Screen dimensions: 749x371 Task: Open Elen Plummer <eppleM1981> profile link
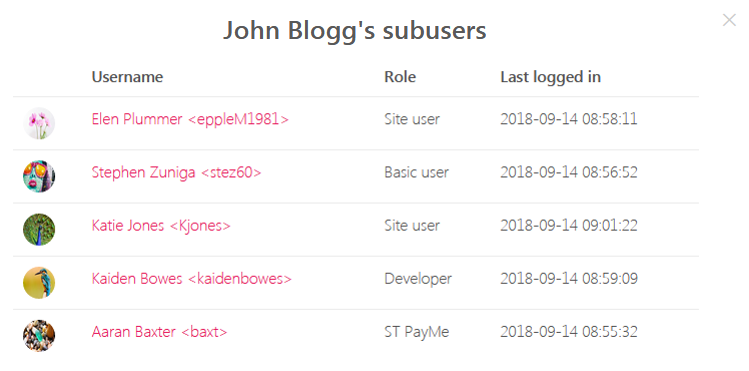190,119
